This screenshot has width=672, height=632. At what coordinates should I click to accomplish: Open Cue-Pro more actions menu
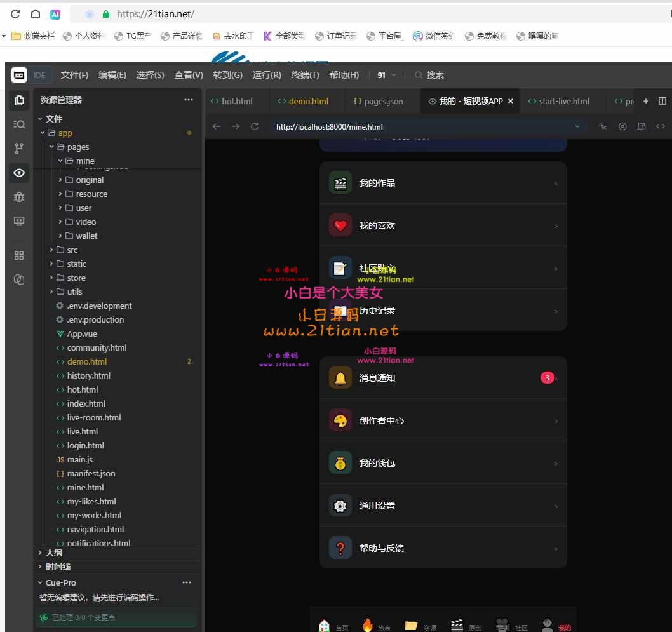(187, 582)
